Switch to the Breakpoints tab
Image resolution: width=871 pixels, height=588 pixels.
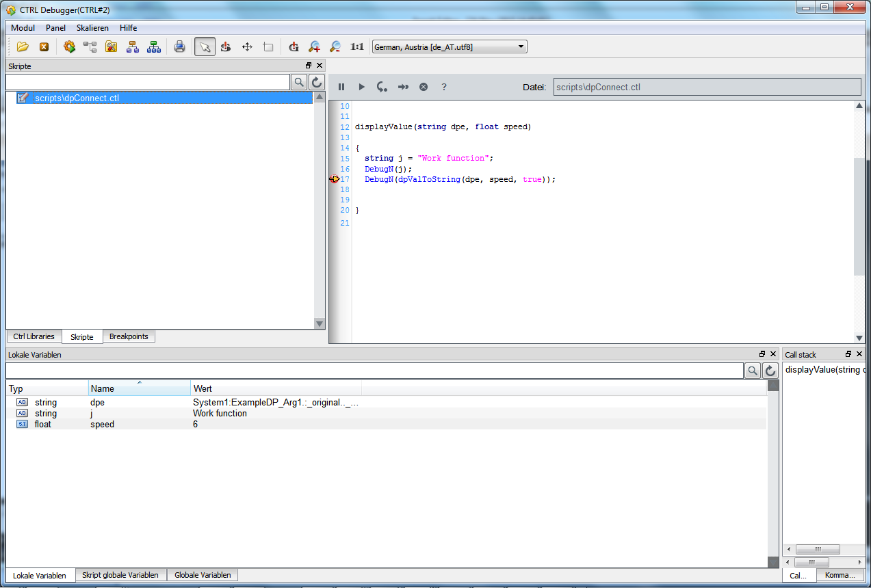pos(129,336)
